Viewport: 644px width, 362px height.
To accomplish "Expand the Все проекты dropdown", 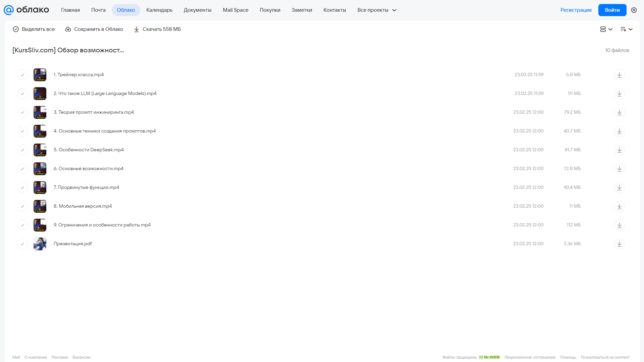I will 377,10.
